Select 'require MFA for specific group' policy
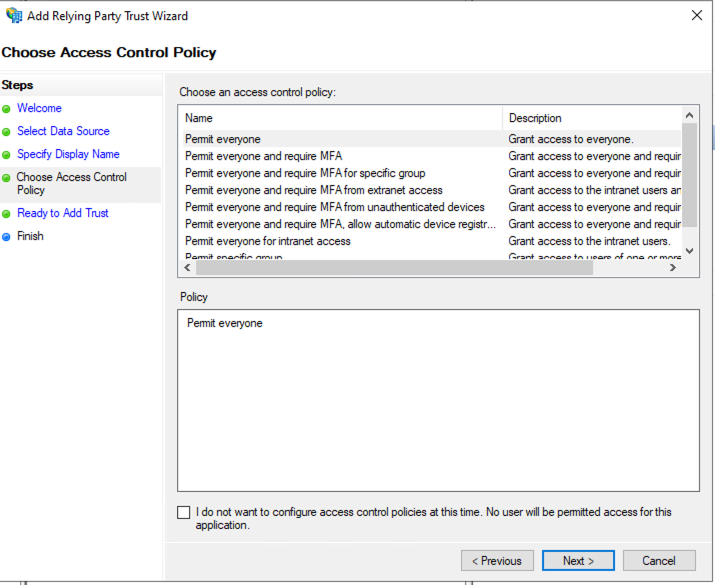The width and height of the screenshot is (715, 585). pyautogui.click(x=431, y=173)
